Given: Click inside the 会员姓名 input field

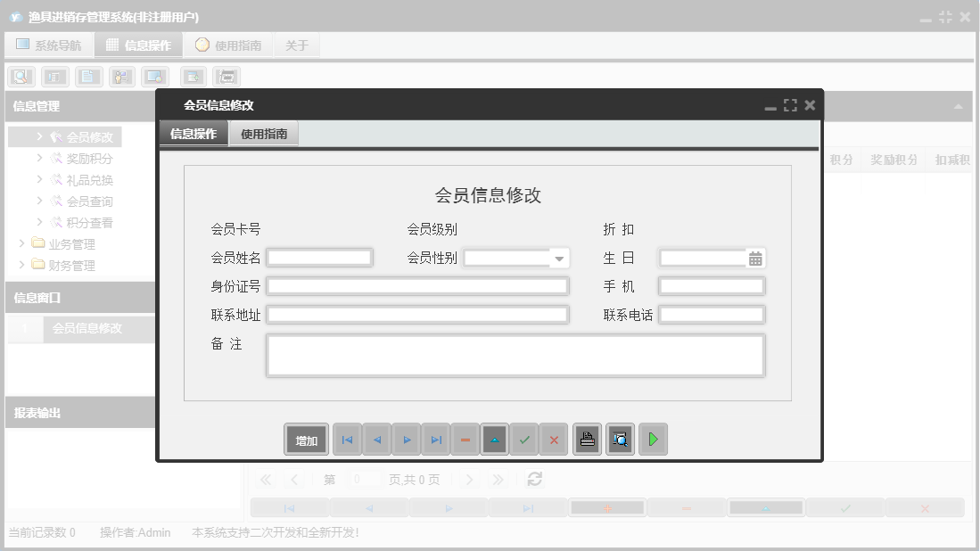Looking at the screenshot, I should [319, 258].
